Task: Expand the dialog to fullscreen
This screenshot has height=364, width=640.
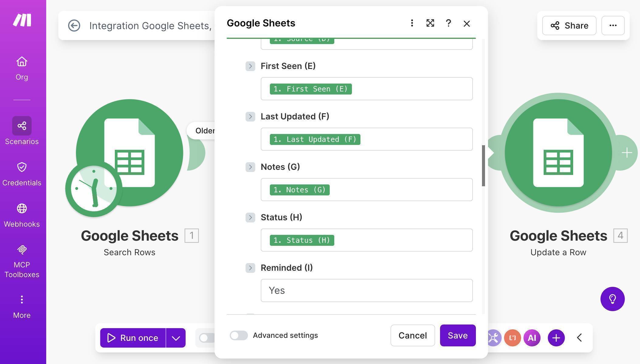Action: point(430,23)
